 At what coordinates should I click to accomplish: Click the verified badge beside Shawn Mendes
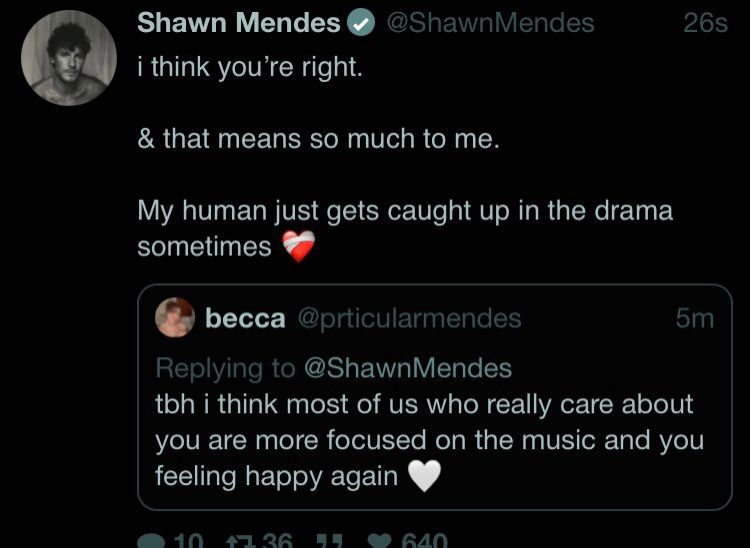pyautogui.click(x=361, y=22)
